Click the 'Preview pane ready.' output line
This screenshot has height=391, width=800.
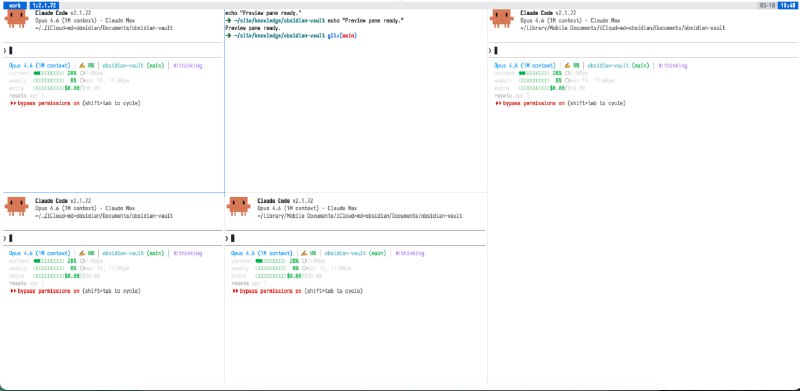pos(253,28)
